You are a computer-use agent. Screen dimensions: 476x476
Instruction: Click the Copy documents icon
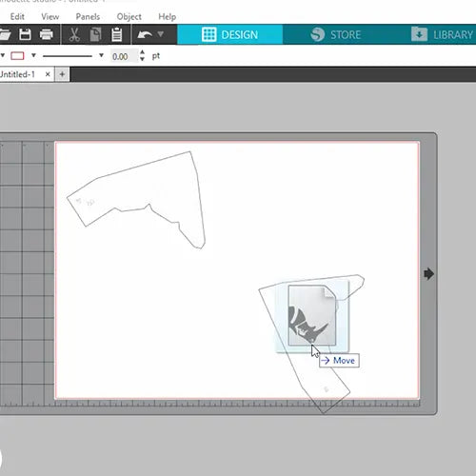[x=95, y=34]
